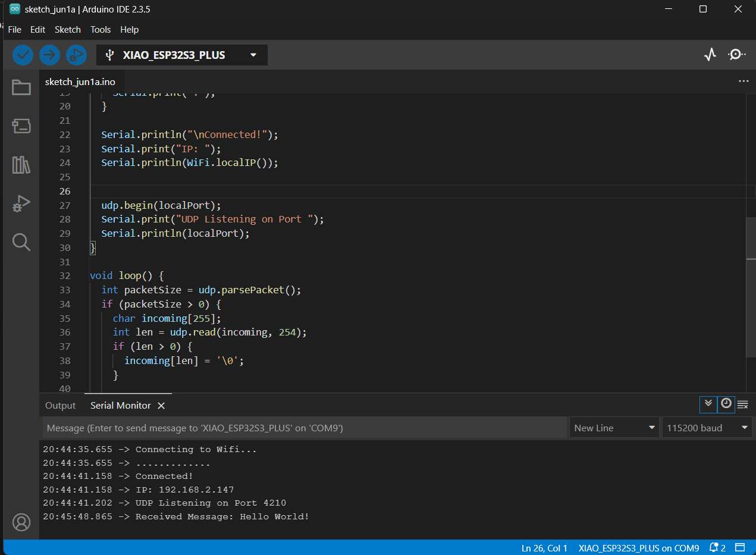
Task: Click the 20:44:41.158 -> Connected! output line
Action: pos(118,476)
